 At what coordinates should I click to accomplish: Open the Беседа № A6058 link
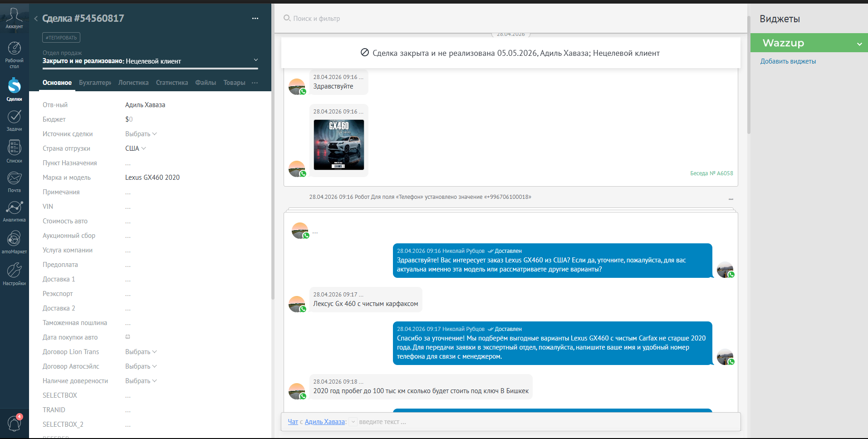pos(711,173)
